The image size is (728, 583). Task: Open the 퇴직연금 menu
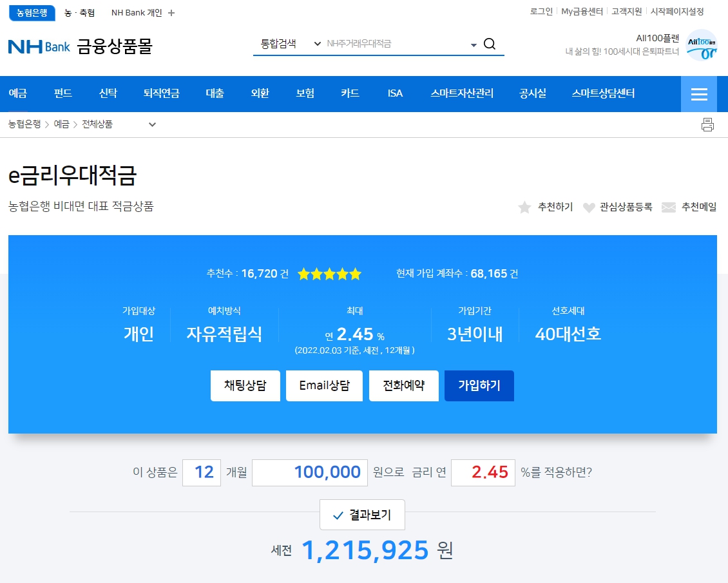(x=161, y=93)
